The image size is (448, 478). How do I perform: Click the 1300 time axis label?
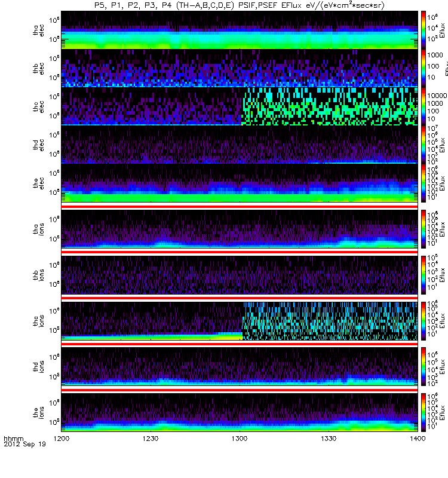240,439
